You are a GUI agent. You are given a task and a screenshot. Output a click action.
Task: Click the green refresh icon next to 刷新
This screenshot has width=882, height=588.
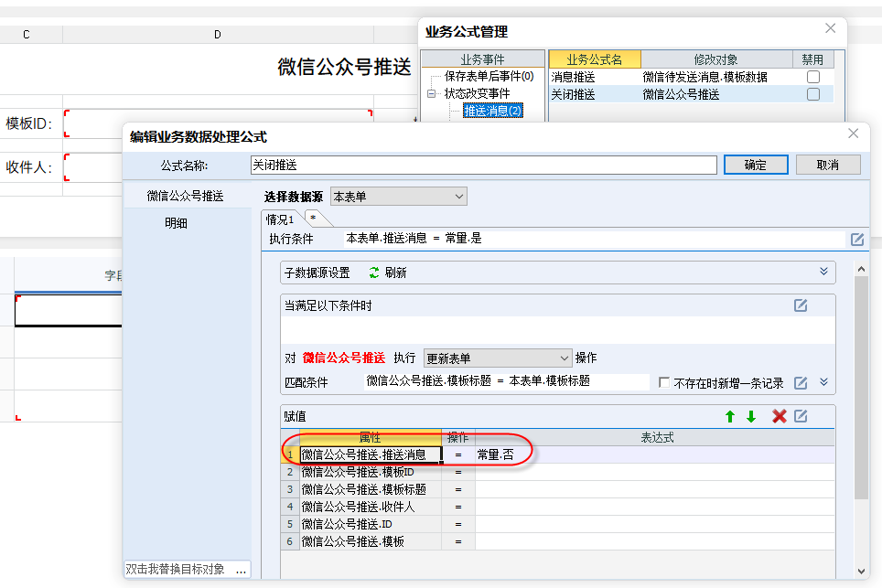click(x=374, y=273)
